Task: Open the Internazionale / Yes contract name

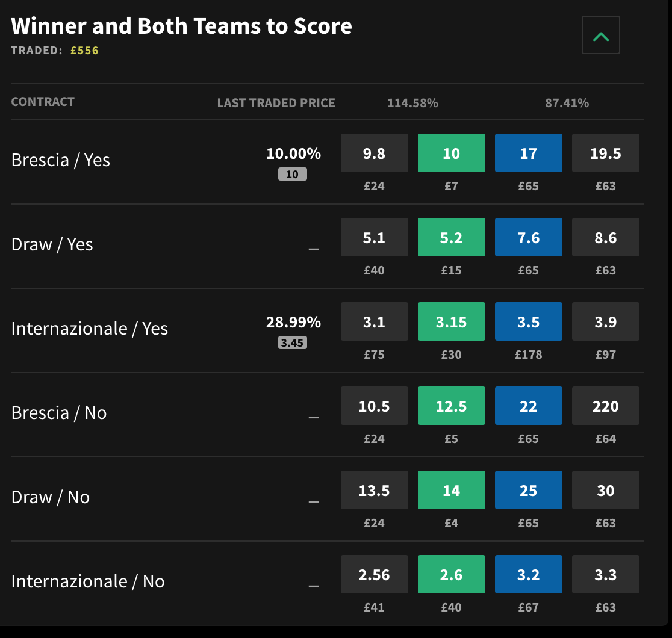Action: click(89, 329)
